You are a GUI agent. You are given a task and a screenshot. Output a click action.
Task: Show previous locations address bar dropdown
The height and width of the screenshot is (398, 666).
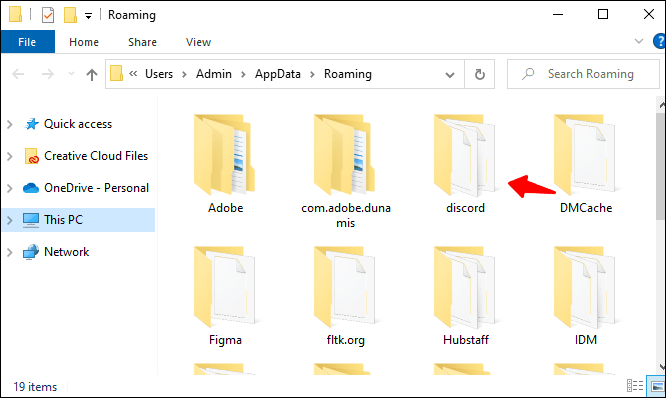450,75
